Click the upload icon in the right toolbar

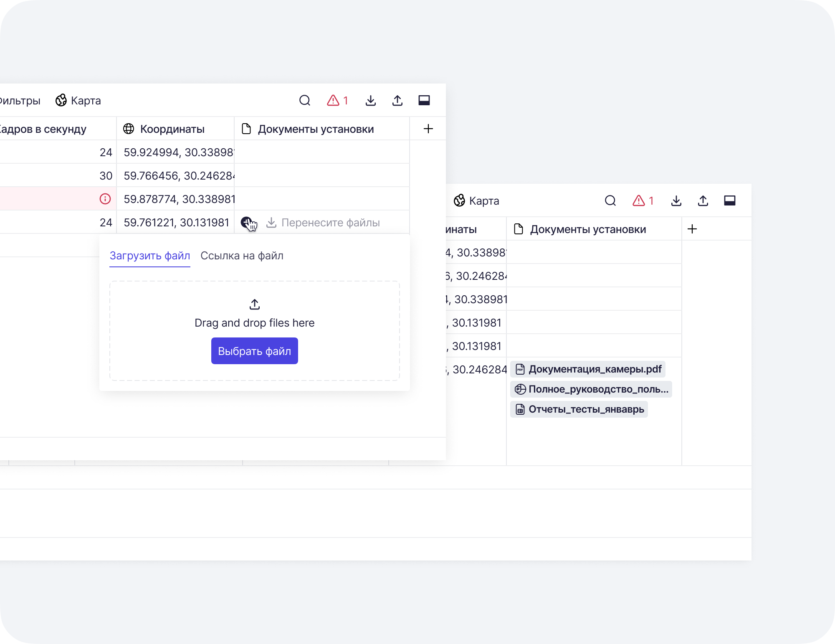[x=703, y=201]
